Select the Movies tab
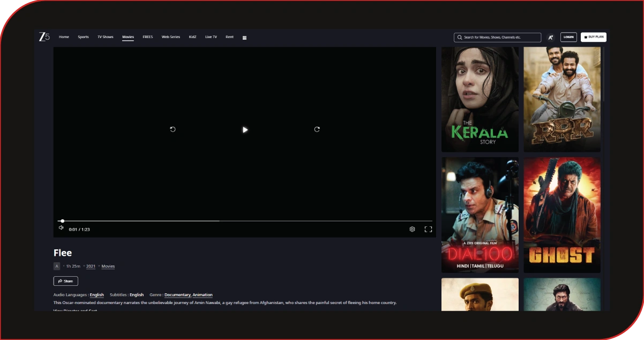The image size is (644, 340). click(128, 37)
